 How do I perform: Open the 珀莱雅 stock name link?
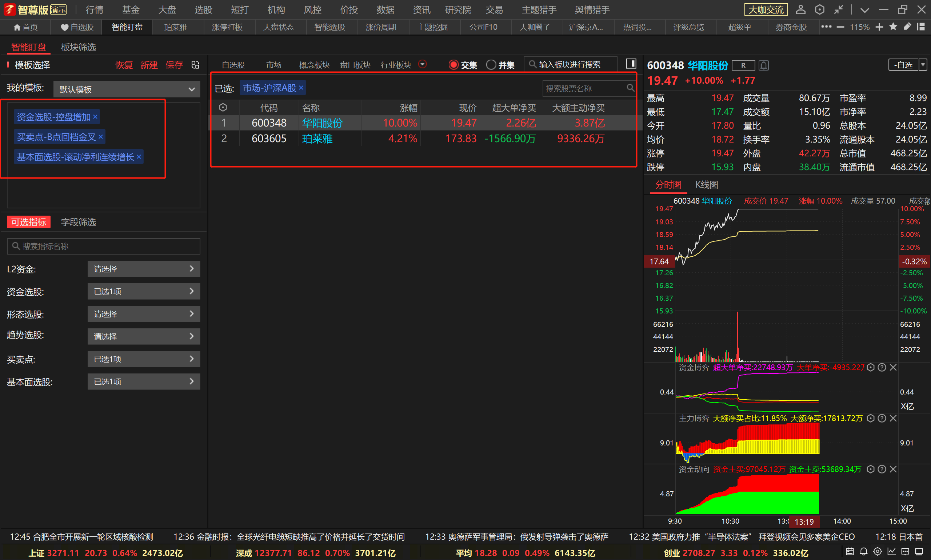[x=317, y=139]
